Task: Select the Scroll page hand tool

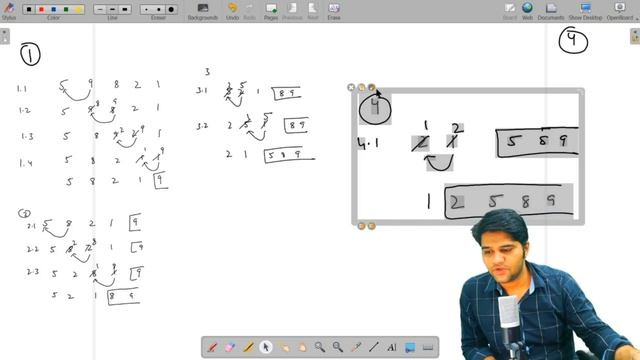Action: (302, 347)
